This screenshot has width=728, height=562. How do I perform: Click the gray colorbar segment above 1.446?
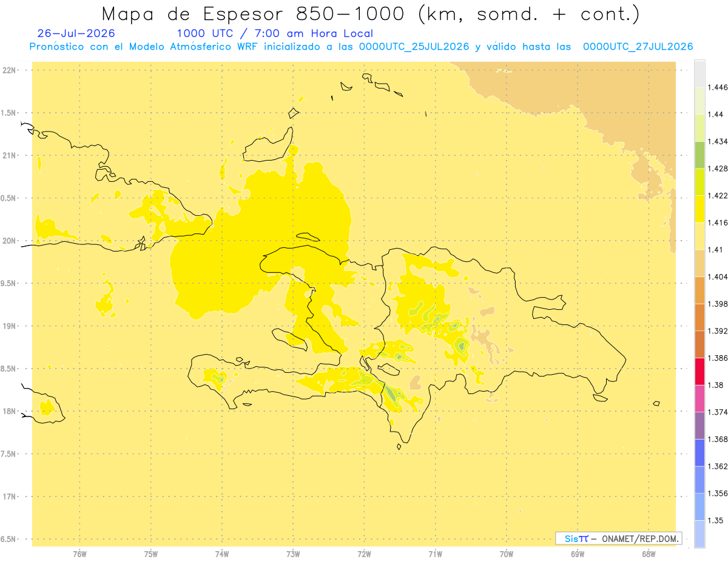[x=699, y=73]
